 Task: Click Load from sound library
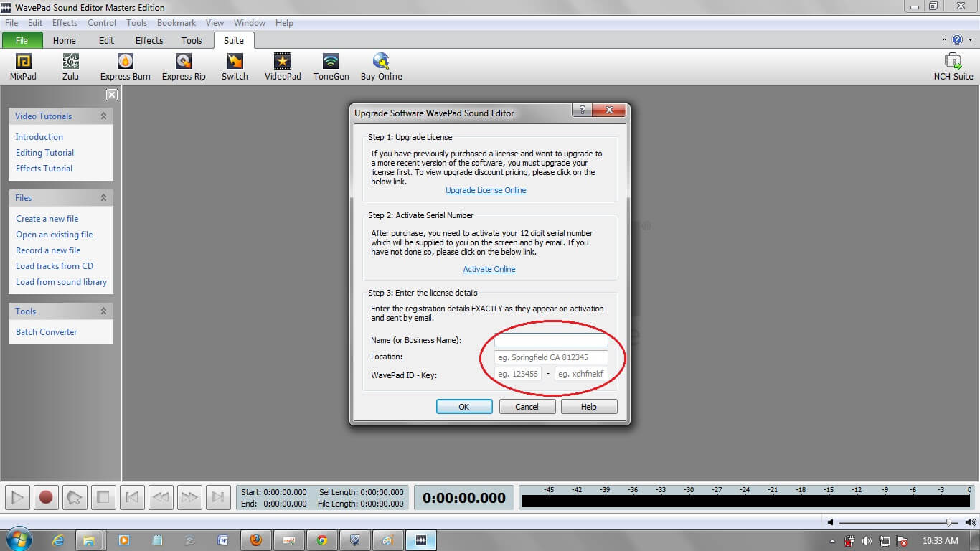pos(61,282)
